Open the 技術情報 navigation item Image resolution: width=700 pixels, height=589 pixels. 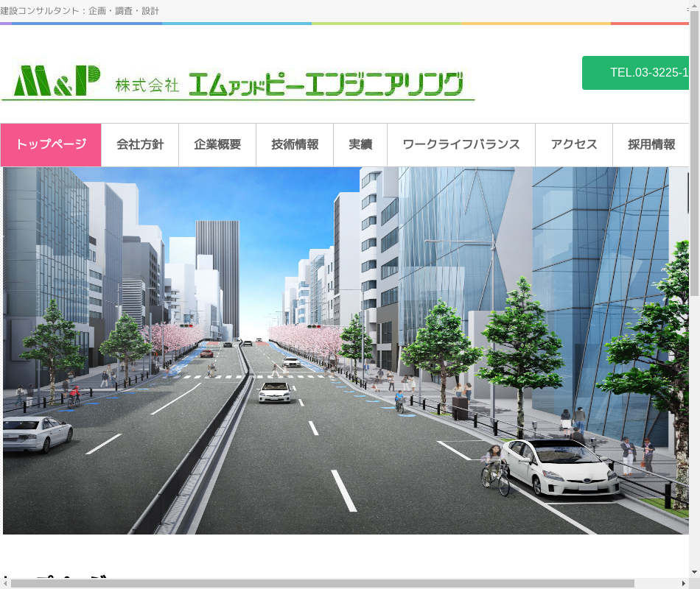[295, 145]
